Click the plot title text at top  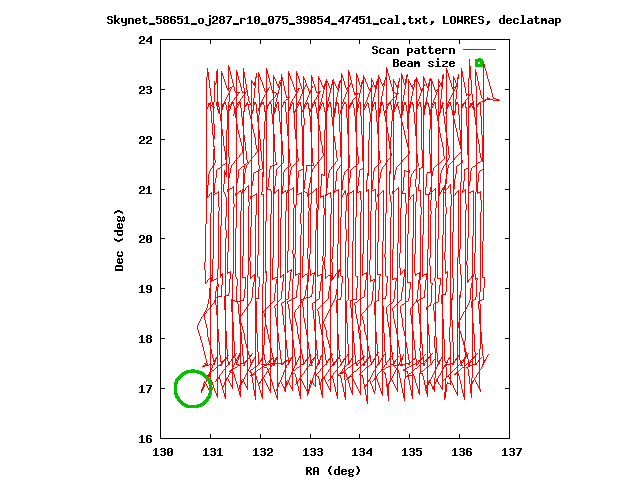click(333, 20)
